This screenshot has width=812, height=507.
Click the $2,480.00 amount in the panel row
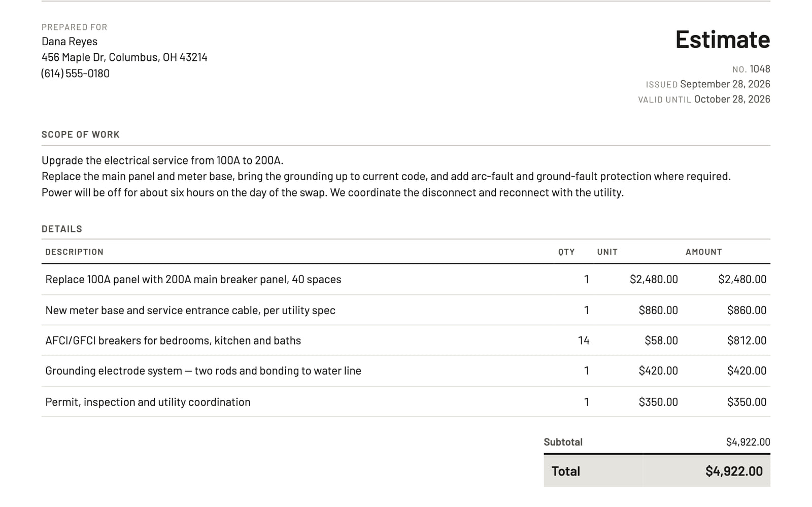point(742,280)
